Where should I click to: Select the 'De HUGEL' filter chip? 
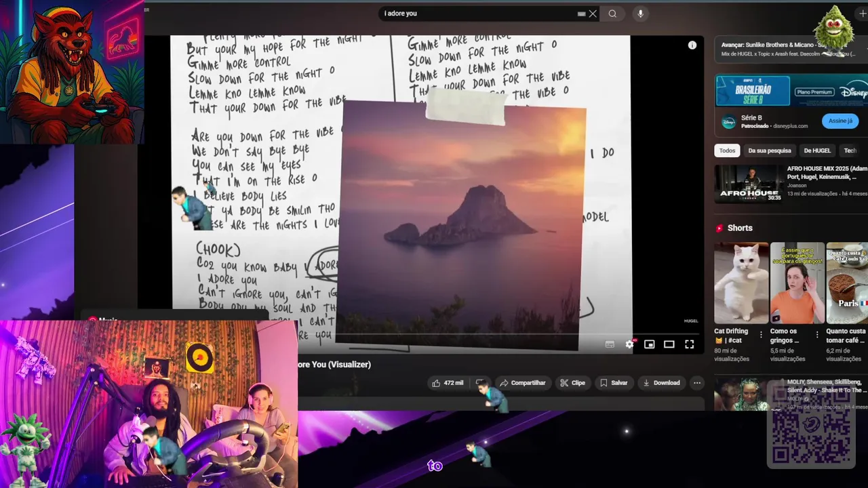(817, 150)
